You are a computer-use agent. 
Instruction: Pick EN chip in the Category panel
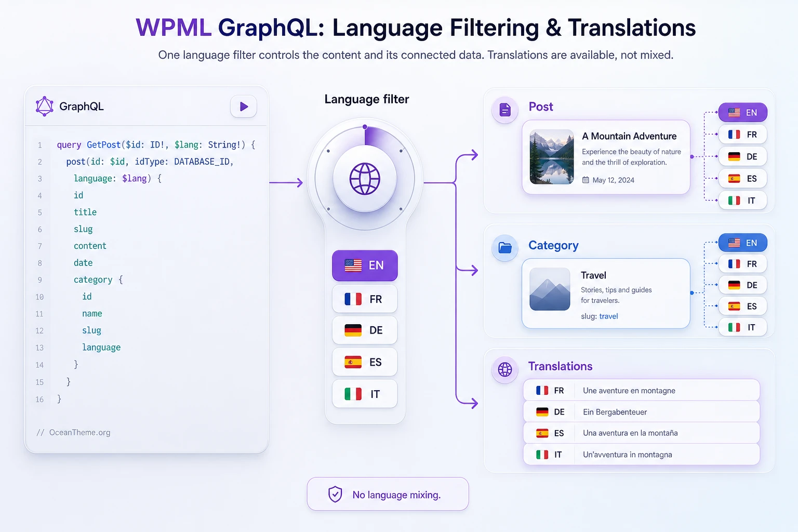coord(742,243)
